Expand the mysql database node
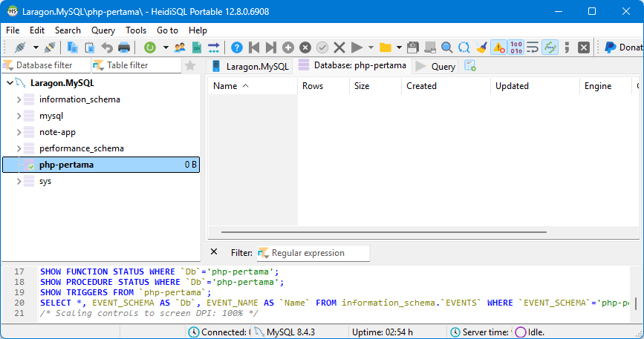The width and height of the screenshot is (644, 339). tap(19, 116)
